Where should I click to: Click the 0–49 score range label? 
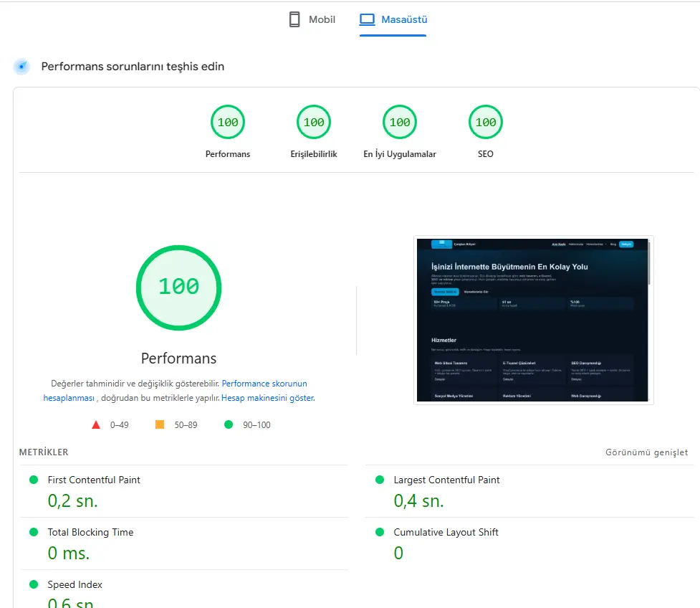point(119,425)
